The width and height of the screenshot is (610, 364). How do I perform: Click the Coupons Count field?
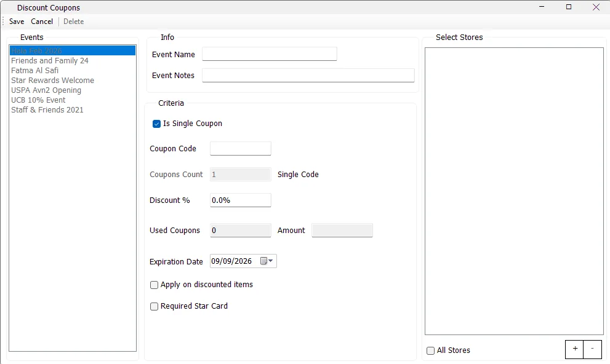coord(241,175)
